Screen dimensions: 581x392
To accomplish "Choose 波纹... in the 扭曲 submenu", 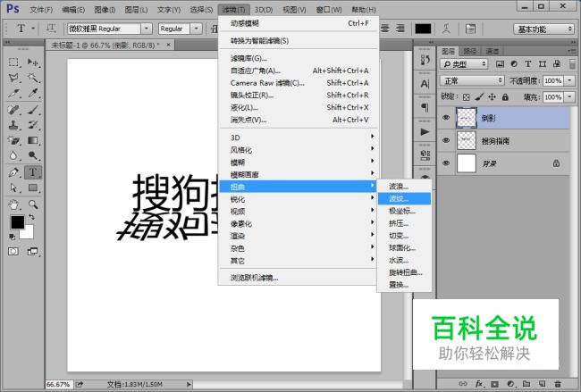I will click(404, 199).
